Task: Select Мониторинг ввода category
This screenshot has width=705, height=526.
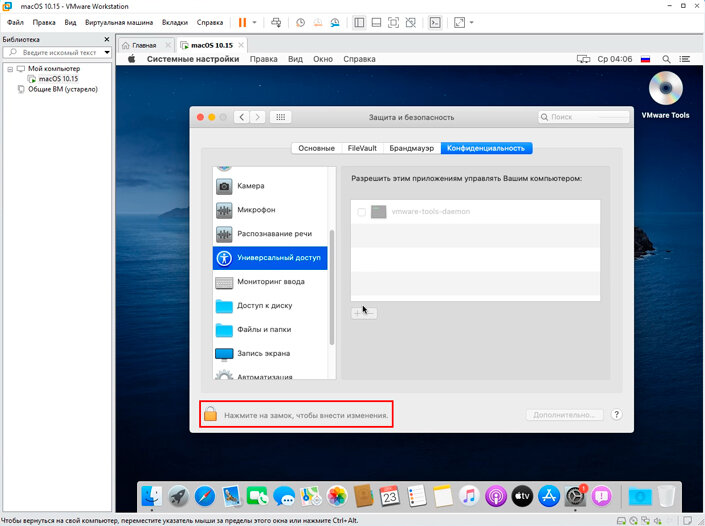Action: [270, 282]
